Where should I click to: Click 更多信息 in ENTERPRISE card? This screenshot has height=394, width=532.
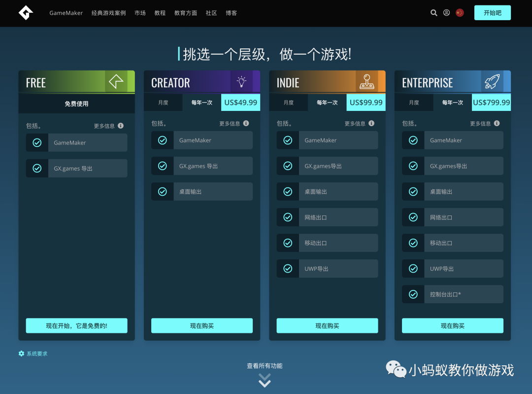(x=480, y=124)
